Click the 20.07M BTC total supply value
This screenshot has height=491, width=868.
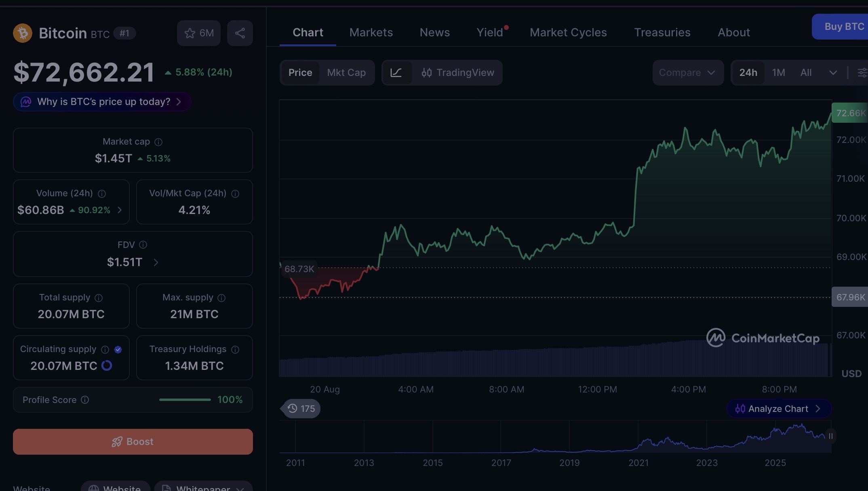(71, 314)
